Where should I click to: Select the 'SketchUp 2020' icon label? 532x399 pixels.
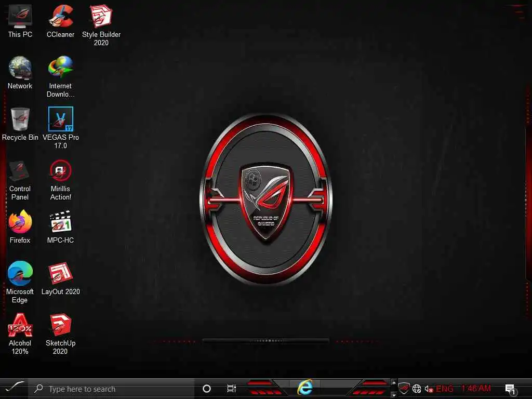(x=60, y=347)
